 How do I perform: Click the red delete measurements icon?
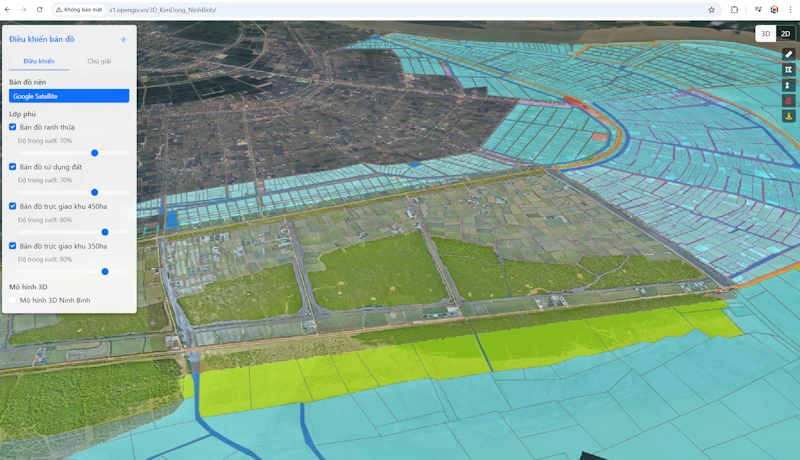point(788,101)
